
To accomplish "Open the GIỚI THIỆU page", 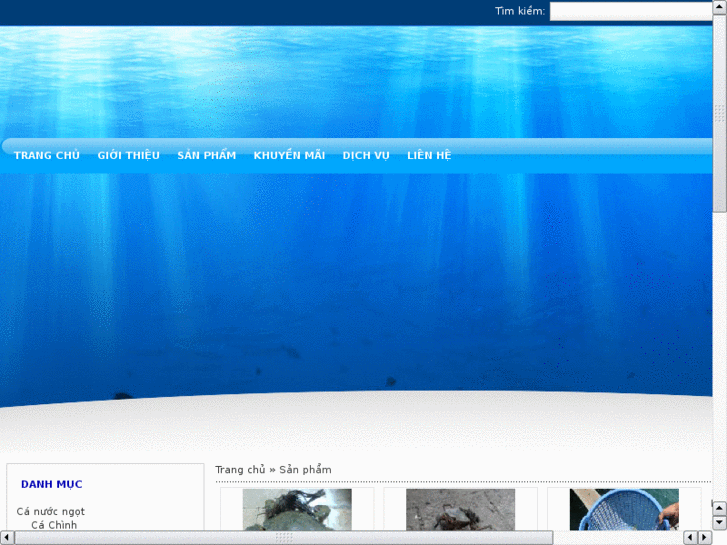I will coord(128,155).
